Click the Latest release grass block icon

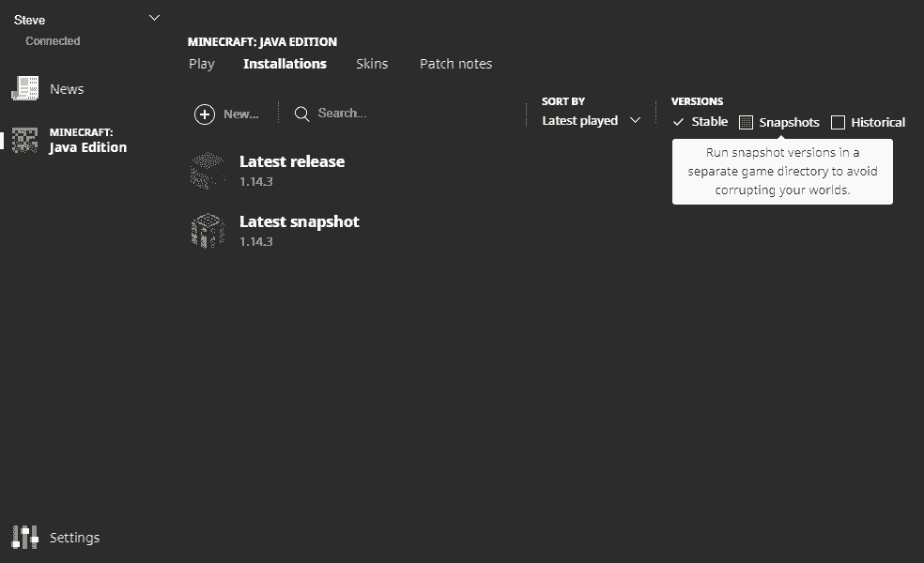point(208,170)
